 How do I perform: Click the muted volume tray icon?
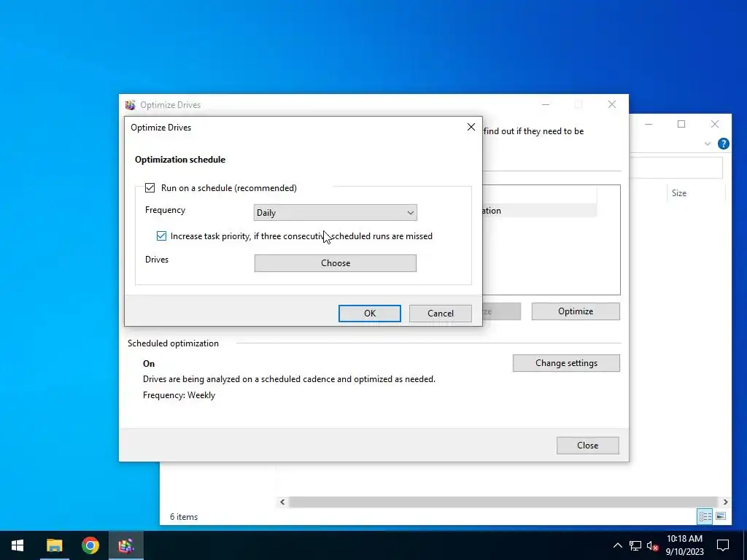pos(651,545)
